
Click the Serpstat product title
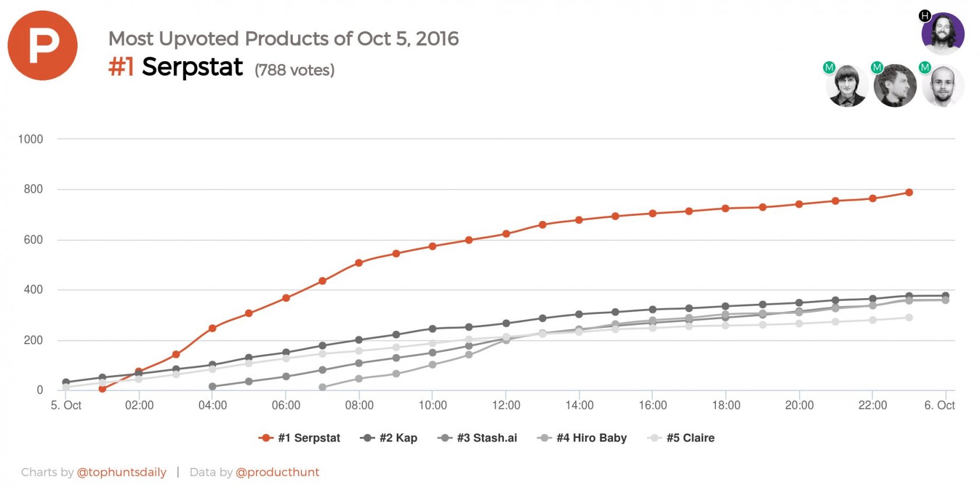tap(192, 67)
